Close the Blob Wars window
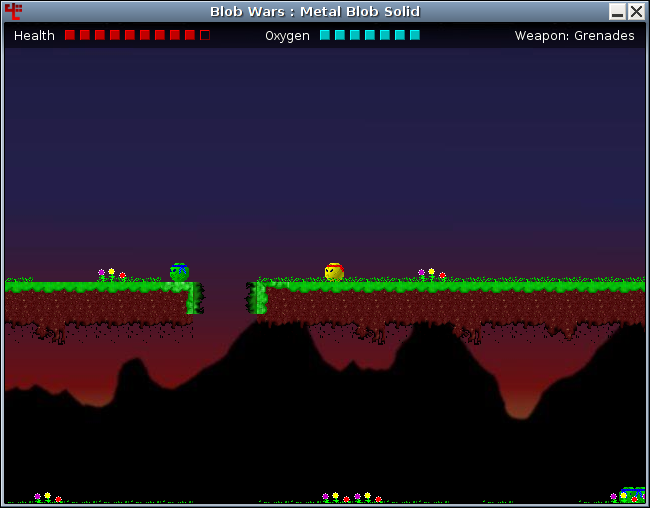This screenshot has width=650, height=508. coord(636,12)
